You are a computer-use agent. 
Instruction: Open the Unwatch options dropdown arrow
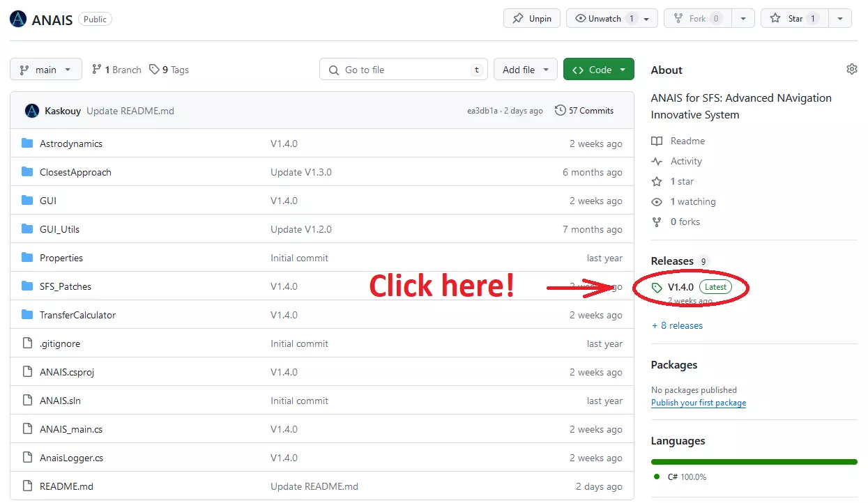pyautogui.click(x=648, y=19)
